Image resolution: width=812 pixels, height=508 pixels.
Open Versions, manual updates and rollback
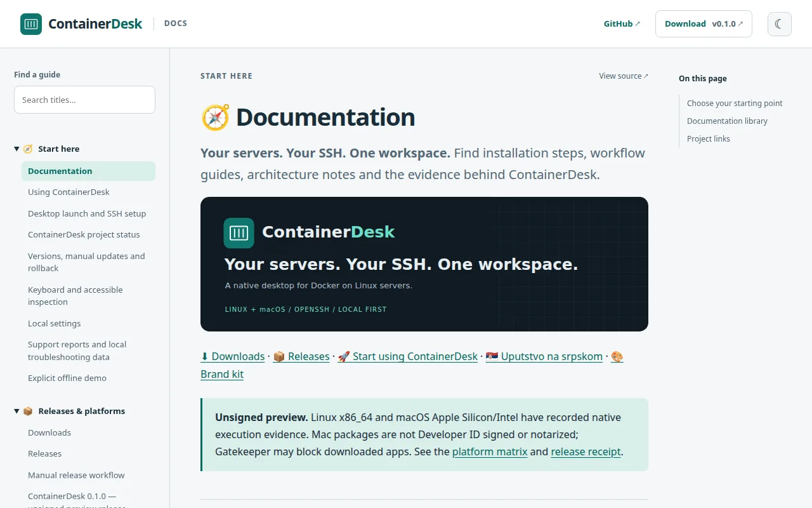point(87,262)
